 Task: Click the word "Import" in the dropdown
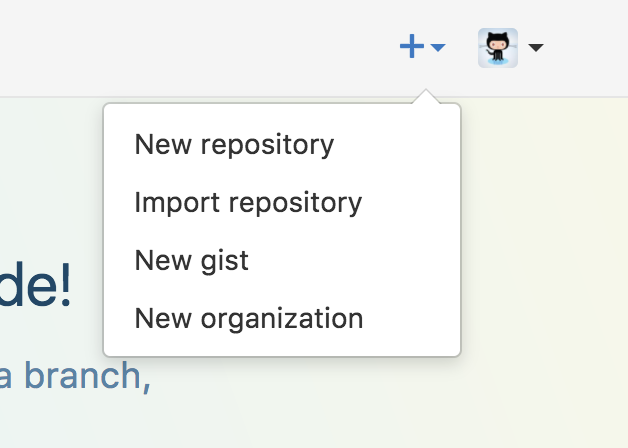tap(177, 203)
